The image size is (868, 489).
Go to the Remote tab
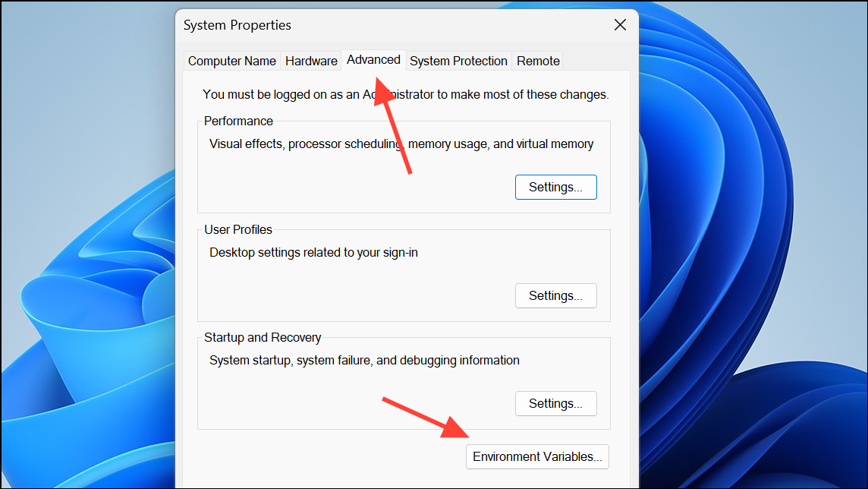tap(537, 61)
